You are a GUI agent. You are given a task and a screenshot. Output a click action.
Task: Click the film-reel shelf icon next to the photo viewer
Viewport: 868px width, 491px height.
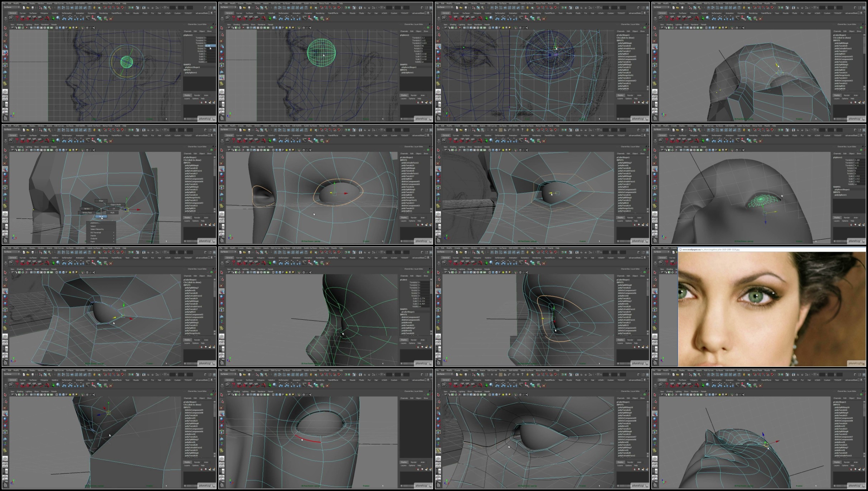pos(661,262)
